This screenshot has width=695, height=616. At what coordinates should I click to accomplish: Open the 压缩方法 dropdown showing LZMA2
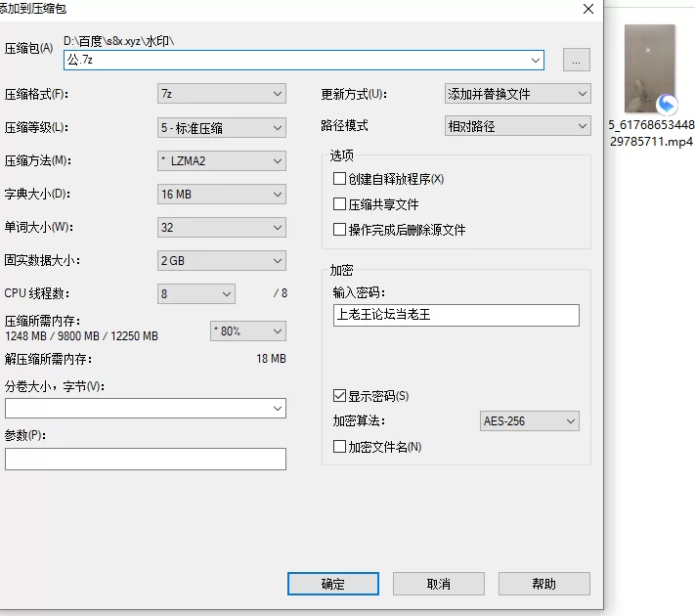[222, 161]
